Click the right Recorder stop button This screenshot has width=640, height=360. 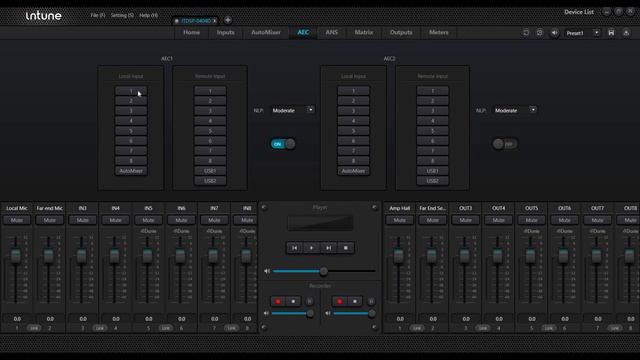355,301
